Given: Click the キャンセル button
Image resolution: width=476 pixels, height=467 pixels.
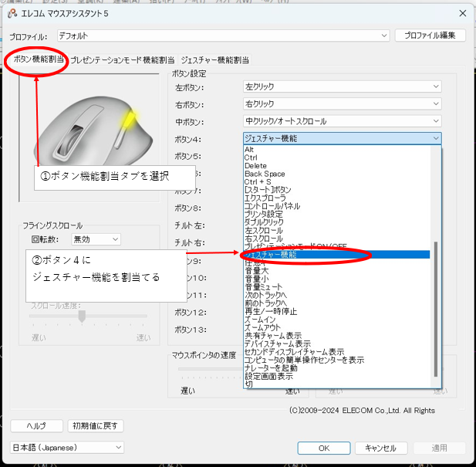Looking at the screenshot, I should click(x=380, y=448).
